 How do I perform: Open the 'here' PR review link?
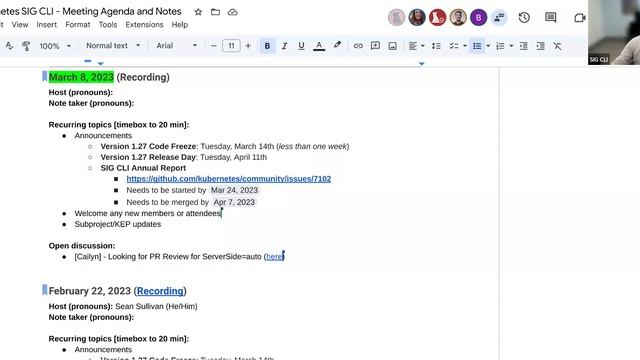pyautogui.click(x=274, y=257)
